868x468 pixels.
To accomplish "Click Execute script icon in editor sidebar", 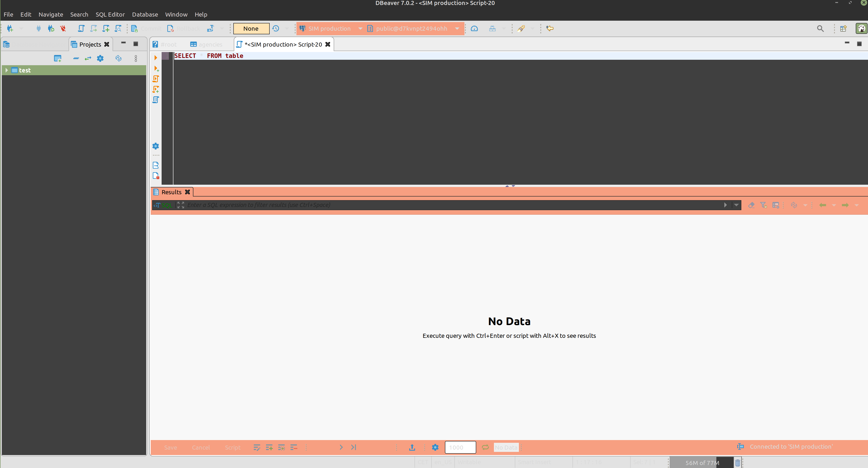I will click(156, 79).
